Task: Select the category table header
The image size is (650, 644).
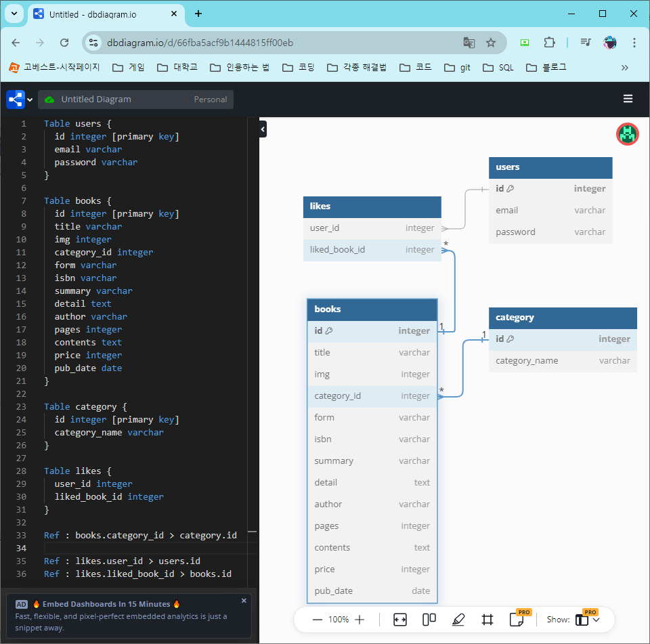Action: click(x=563, y=318)
